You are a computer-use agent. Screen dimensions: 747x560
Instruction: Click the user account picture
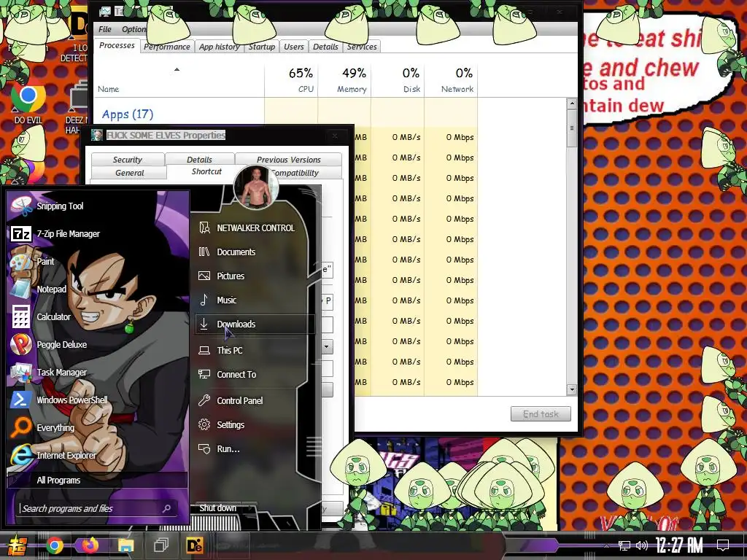257,187
